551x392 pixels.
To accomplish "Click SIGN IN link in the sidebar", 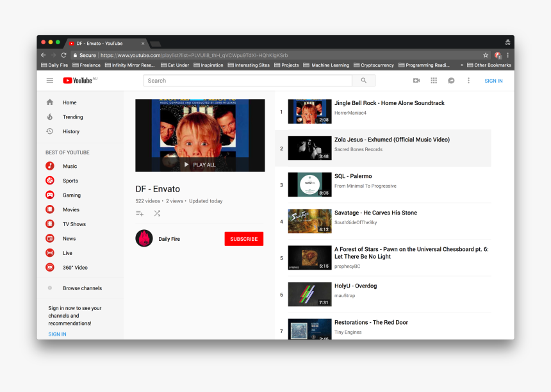I will pyautogui.click(x=57, y=334).
